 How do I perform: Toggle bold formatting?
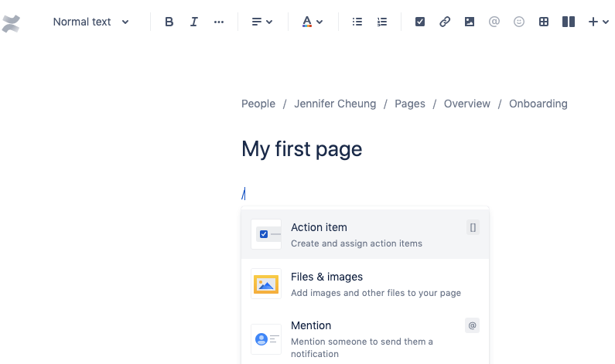(169, 22)
